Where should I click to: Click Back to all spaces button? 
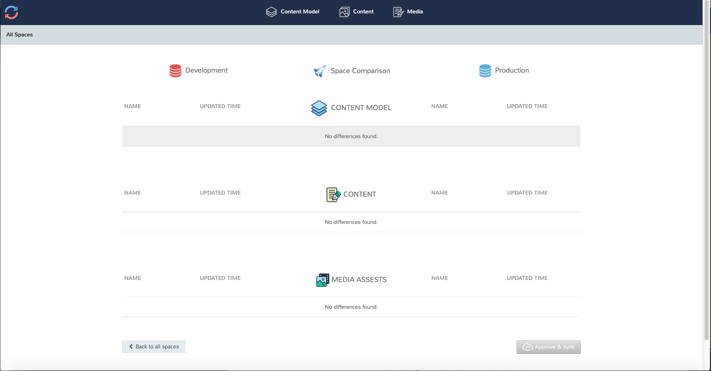click(x=153, y=347)
